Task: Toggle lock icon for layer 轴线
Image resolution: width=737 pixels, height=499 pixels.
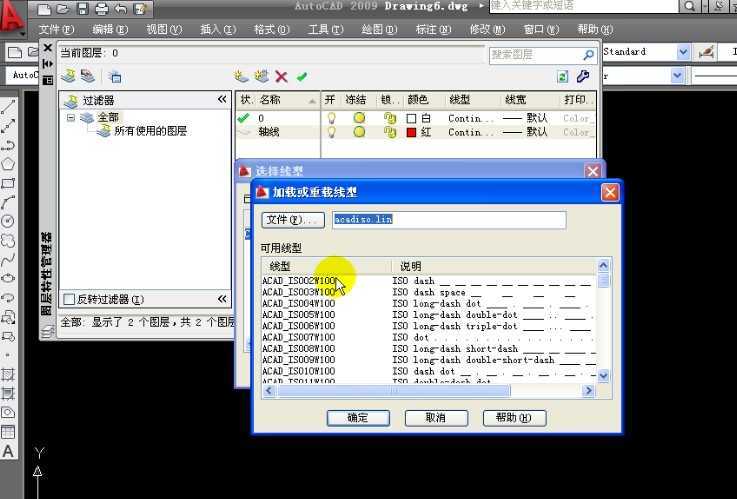Action: (x=389, y=133)
